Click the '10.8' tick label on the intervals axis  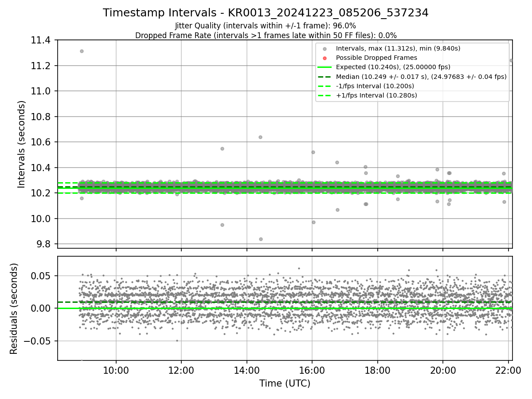[42, 117]
